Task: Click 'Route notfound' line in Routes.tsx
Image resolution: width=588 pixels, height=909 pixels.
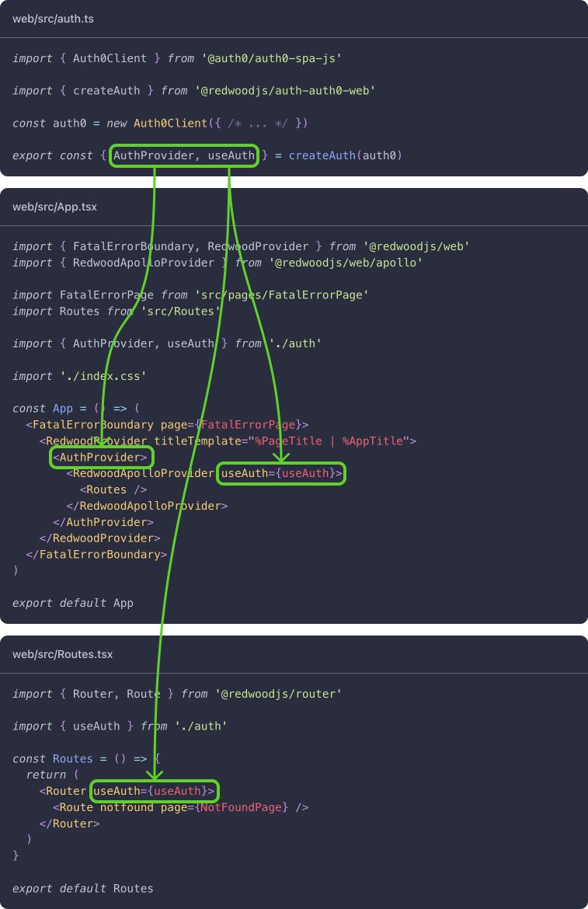Action: click(180, 807)
